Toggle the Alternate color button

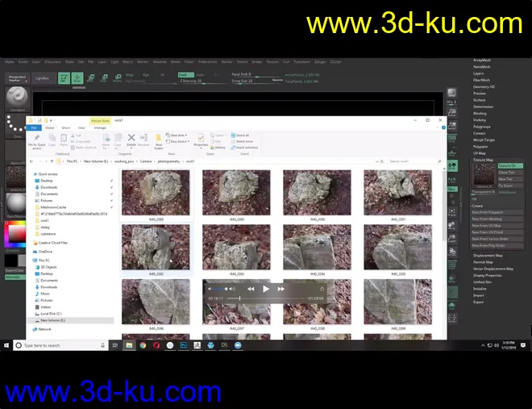tap(15, 278)
